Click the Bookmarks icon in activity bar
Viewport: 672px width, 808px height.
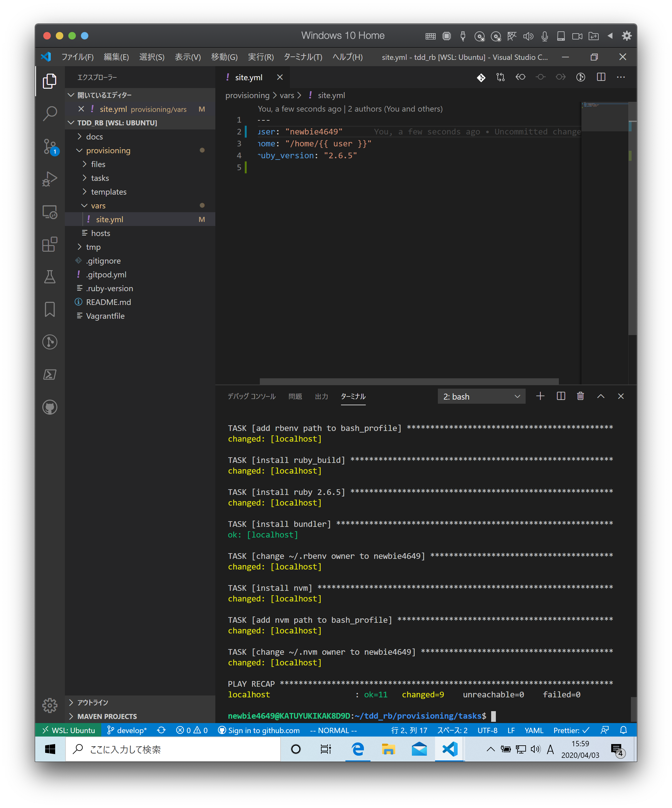point(50,309)
